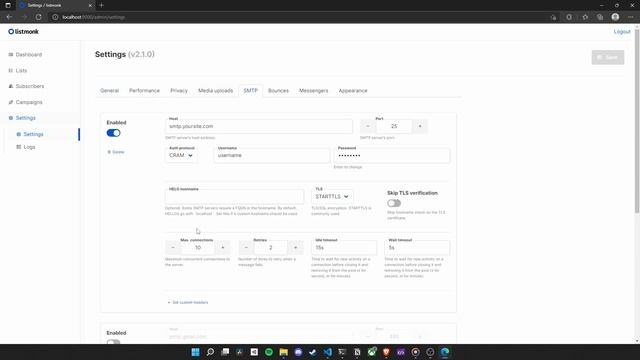Open browser Settings and more menu
The width and height of the screenshot is (640, 360).
click(631, 17)
